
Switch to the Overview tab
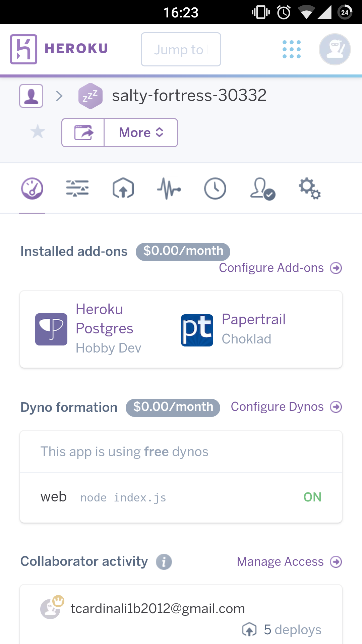coord(32,189)
